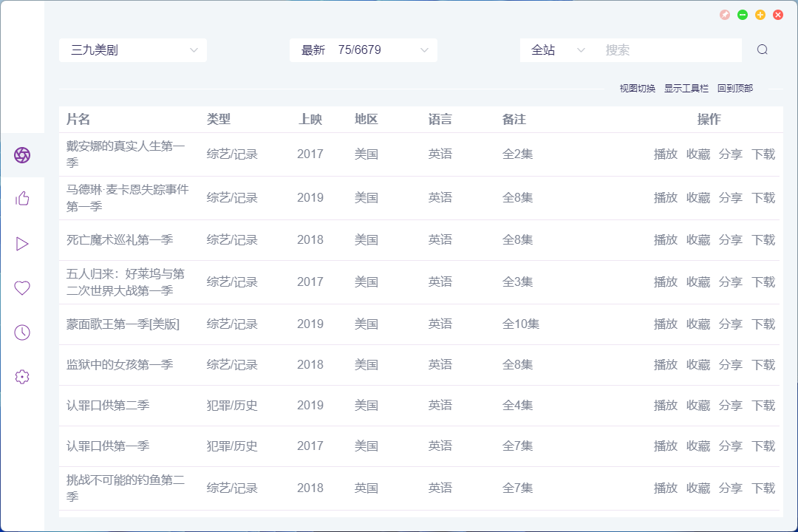This screenshot has height=532, width=798.
Task: Expand the 最新 75/6679 category dropdown
Action: 364,50
